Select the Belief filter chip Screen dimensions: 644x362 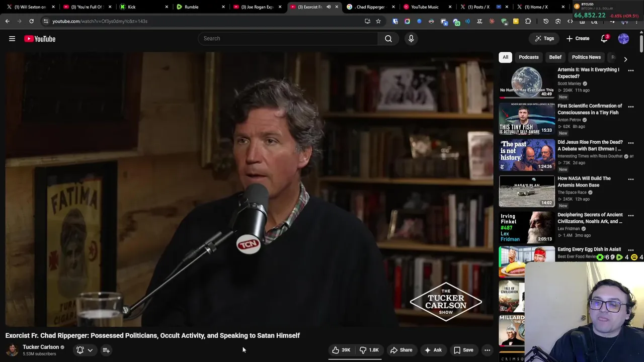point(555,57)
